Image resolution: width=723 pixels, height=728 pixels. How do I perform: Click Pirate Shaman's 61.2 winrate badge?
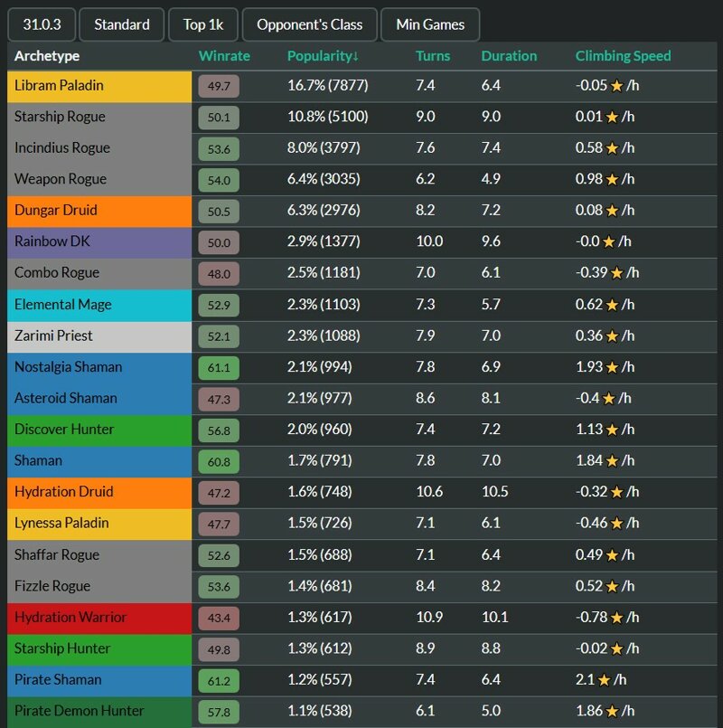(x=219, y=681)
